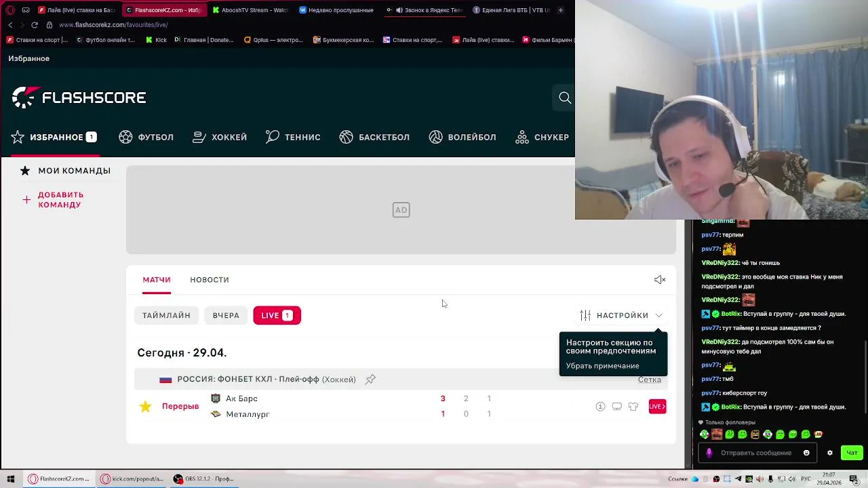The height and width of the screenshot is (488, 868).
Task: Go to the Футбол sport section
Action: tap(146, 137)
